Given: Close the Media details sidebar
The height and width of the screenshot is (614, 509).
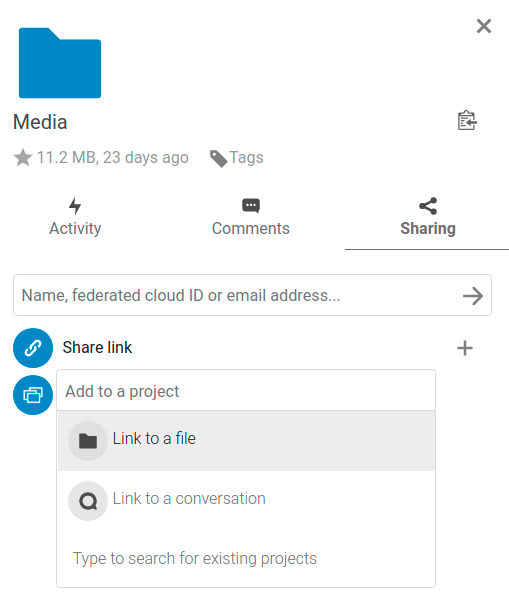Looking at the screenshot, I should pos(484,26).
